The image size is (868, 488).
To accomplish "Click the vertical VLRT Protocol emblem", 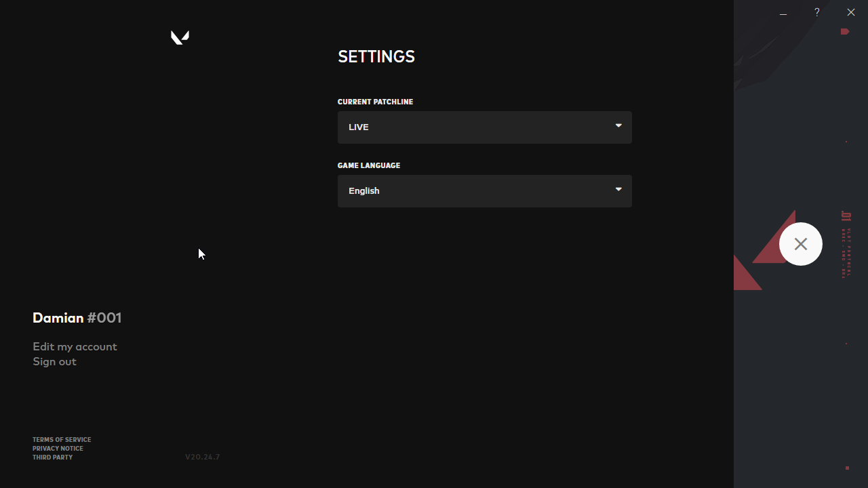I will pos(846,244).
